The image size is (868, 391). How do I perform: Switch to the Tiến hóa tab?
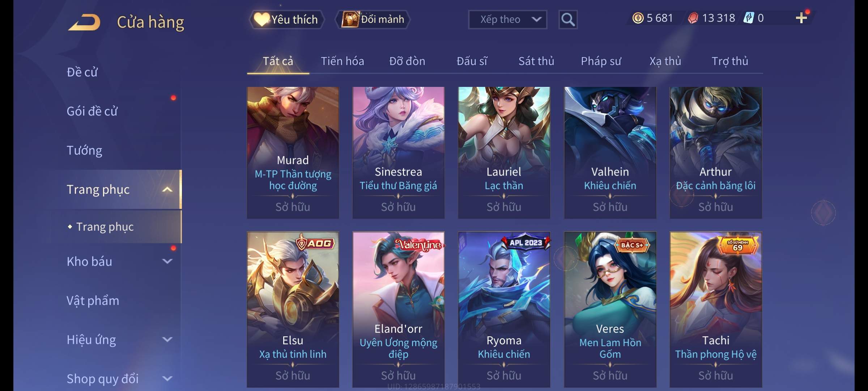342,61
